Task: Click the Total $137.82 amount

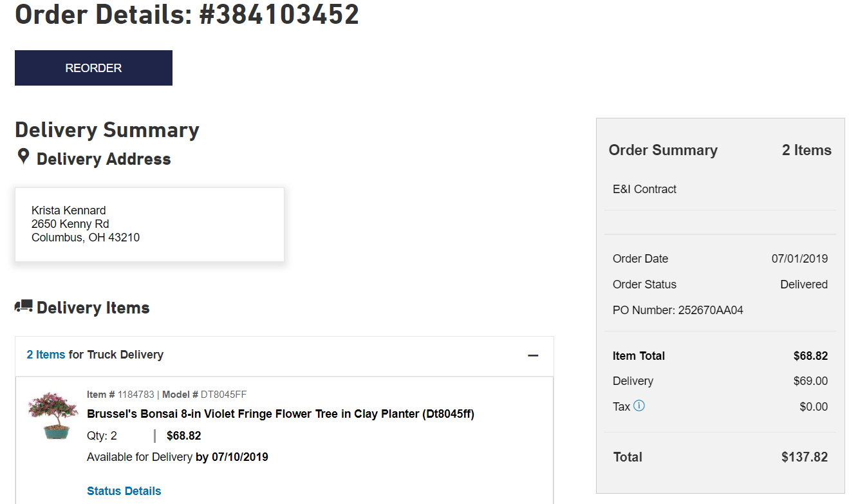Action: point(805,457)
